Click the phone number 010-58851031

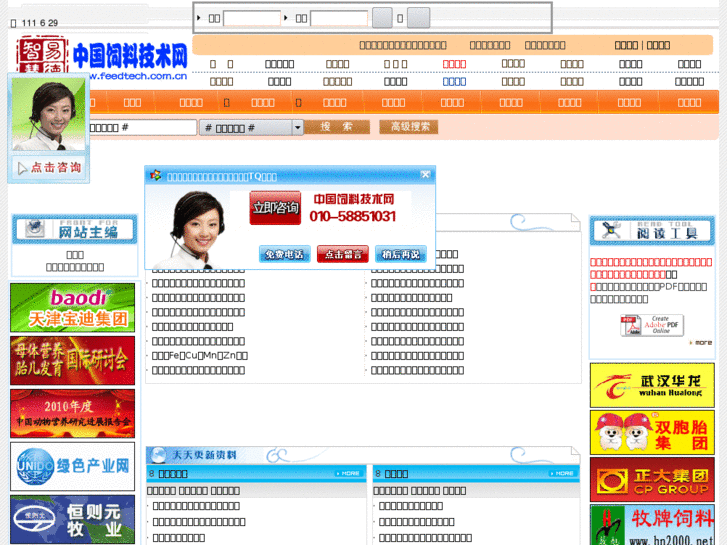tap(352, 216)
